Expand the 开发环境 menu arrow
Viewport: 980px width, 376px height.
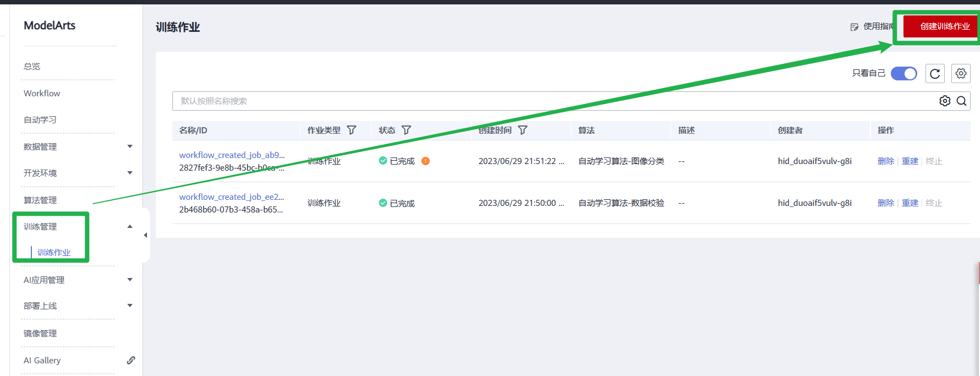pos(130,173)
